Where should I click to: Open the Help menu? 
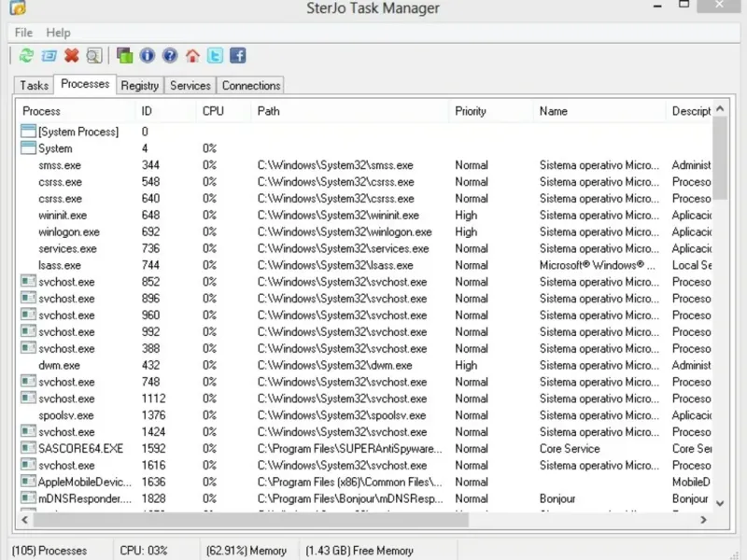coord(58,33)
